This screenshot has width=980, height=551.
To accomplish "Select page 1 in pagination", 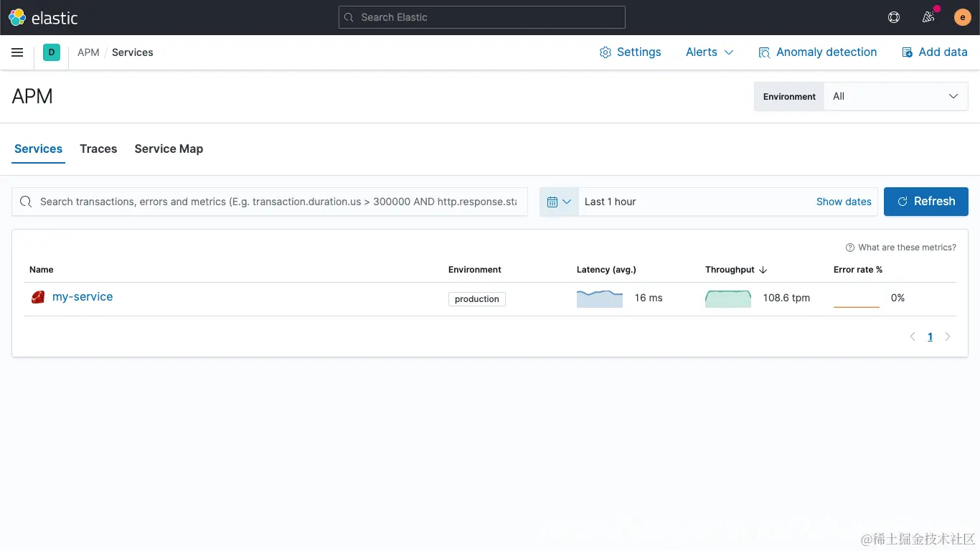I will click(930, 336).
